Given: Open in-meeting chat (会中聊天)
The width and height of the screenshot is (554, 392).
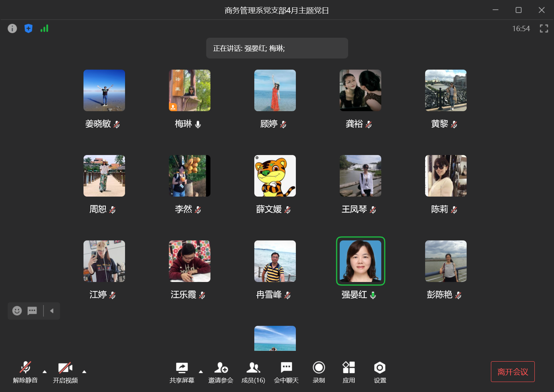Looking at the screenshot, I should [286, 372].
